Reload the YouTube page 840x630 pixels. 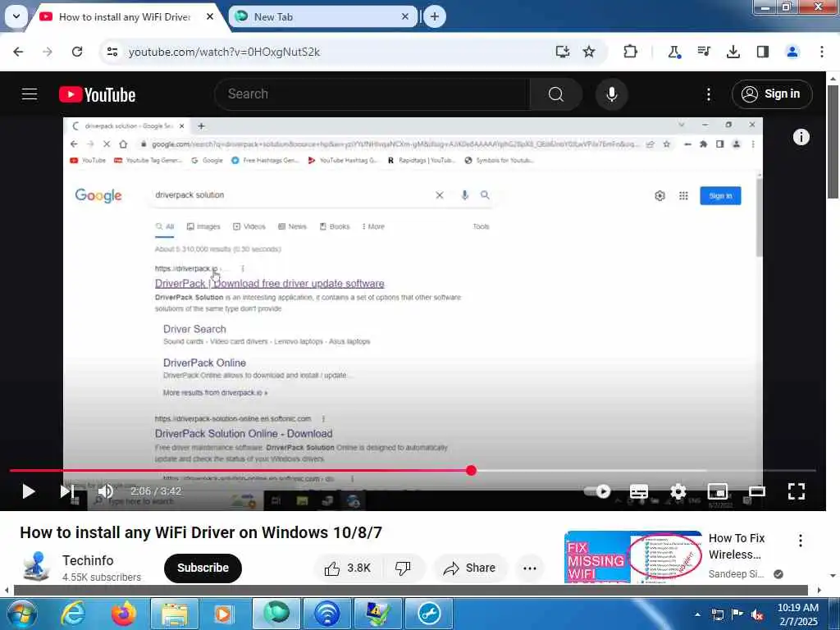[77, 52]
